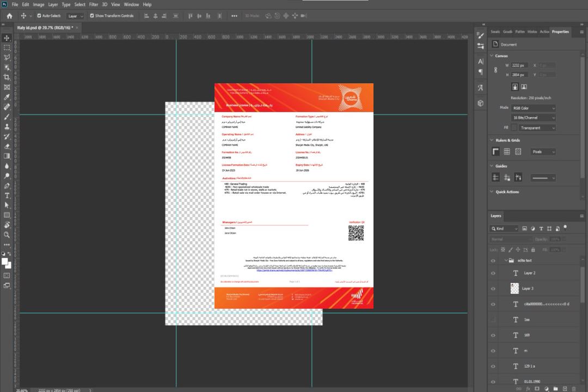Click the canvas width input field
Screen dimensions: 588x392
coord(520,65)
